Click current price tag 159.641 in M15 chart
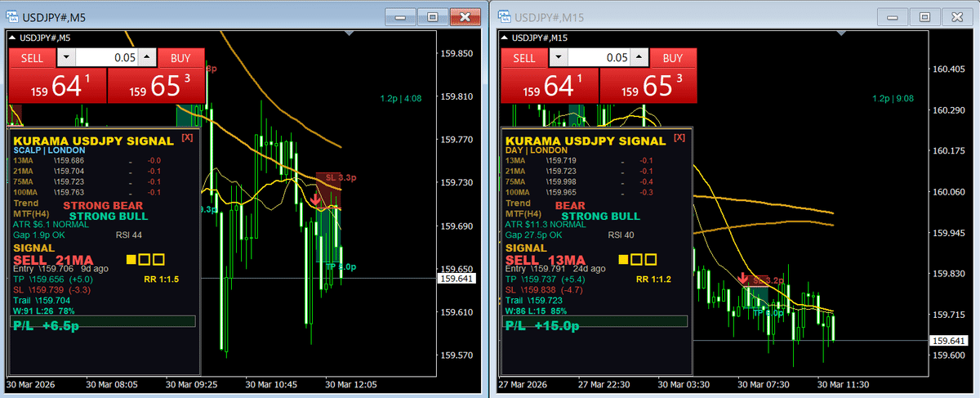Image resolution: width=980 pixels, height=398 pixels. pos(948,340)
